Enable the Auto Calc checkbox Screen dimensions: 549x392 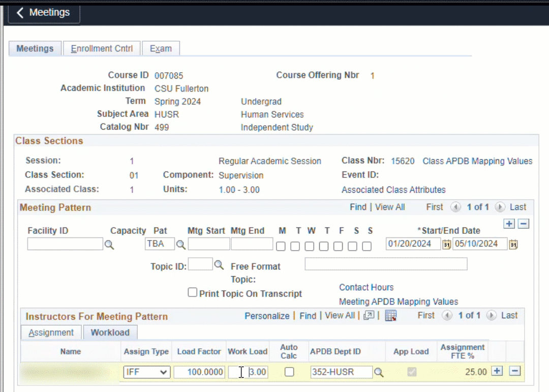(289, 372)
